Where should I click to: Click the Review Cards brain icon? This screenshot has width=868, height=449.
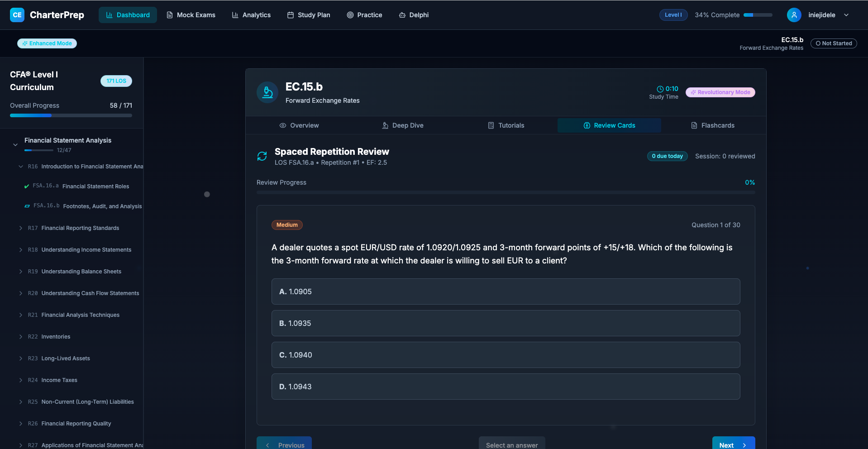pyautogui.click(x=587, y=125)
